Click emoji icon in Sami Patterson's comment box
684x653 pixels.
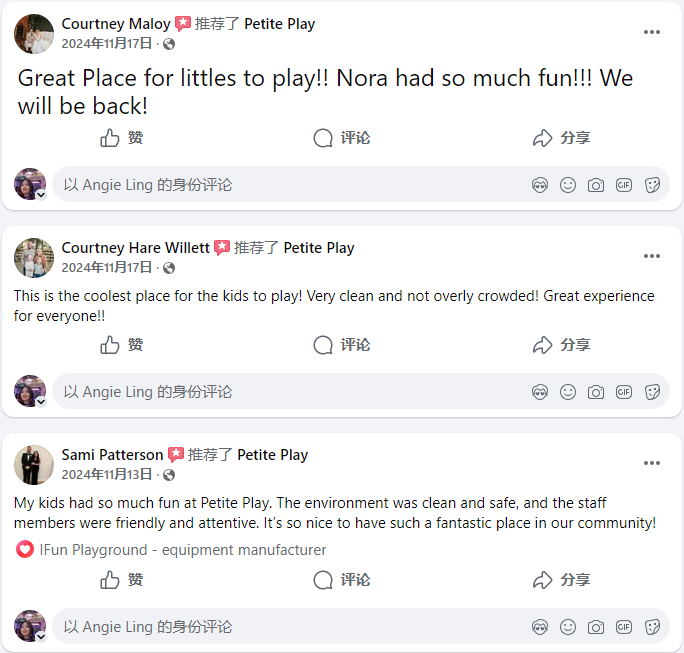(x=568, y=627)
